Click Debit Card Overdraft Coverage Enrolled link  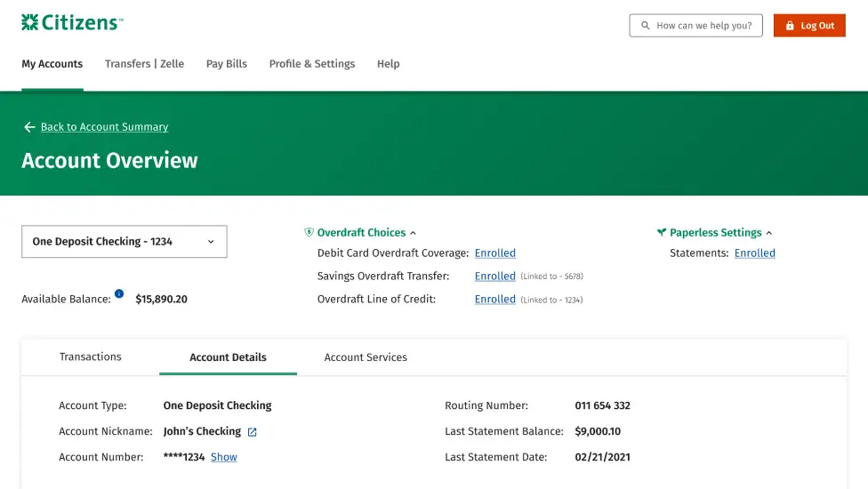point(494,253)
